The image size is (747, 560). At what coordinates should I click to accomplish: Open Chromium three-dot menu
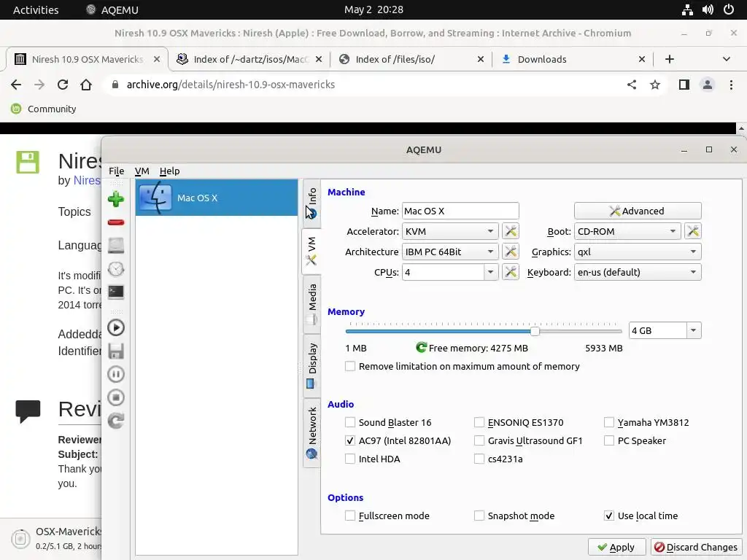point(731,85)
